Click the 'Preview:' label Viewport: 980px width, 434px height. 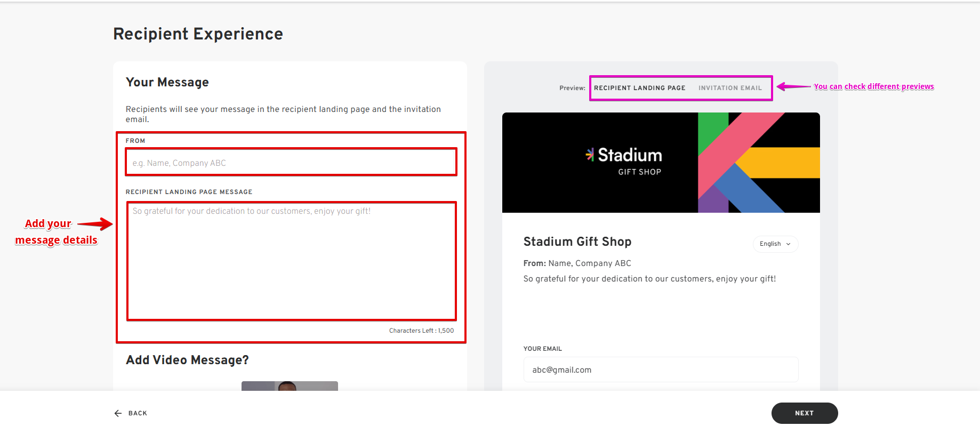click(572, 88)
